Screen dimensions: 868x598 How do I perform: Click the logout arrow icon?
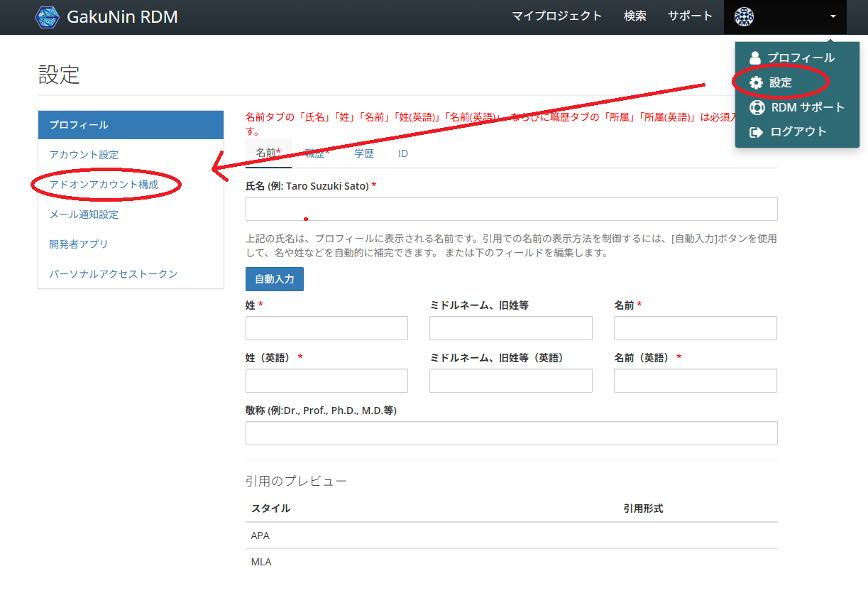(757, 131)
